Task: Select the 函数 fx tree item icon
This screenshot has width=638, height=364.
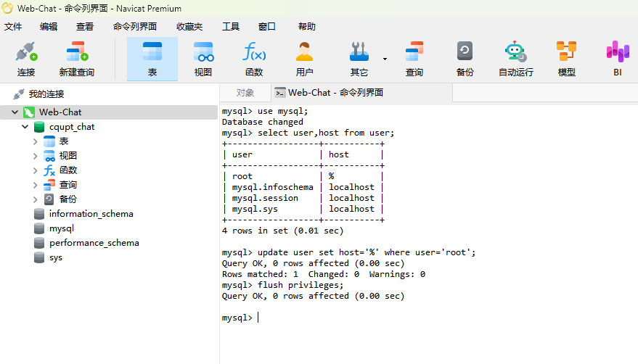Action: [49, 170]
